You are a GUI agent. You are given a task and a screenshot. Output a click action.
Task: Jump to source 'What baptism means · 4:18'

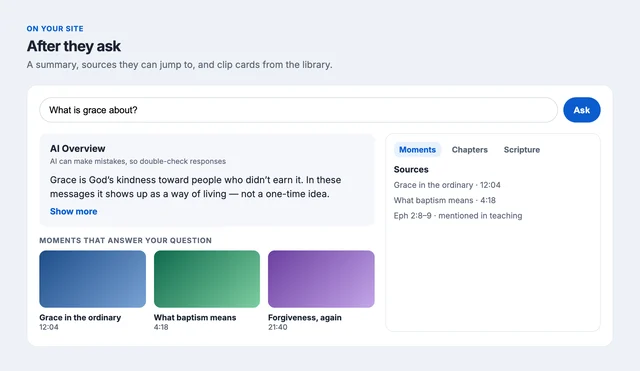(444, 200)
